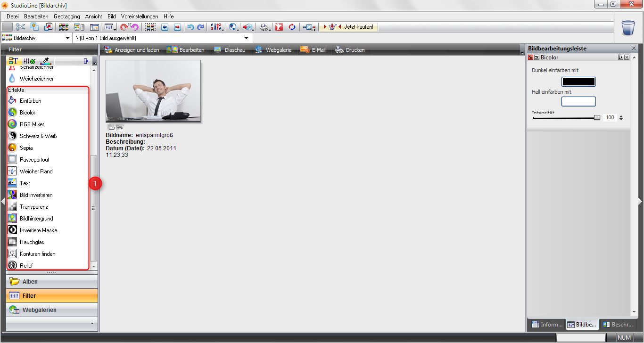Click the printer icon in main toolbar
644x343 pixels.
(x=264, y=27)
